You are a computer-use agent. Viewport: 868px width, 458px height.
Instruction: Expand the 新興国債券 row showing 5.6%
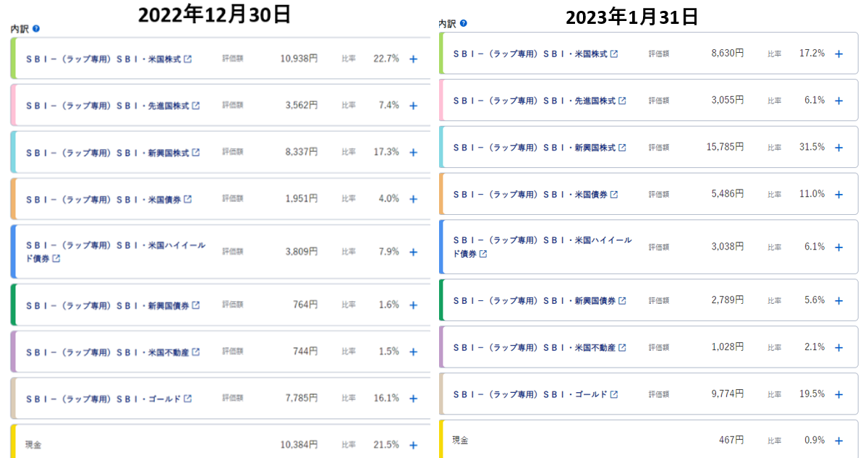[x=839, y=300]
